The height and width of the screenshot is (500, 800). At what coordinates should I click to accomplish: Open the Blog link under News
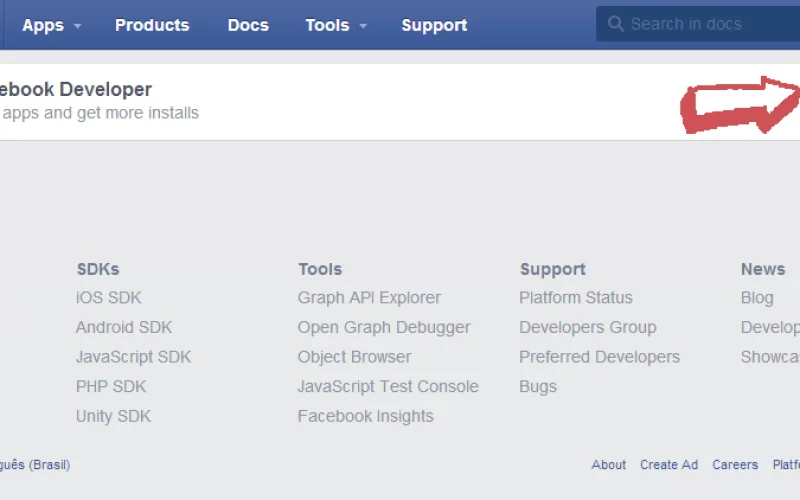(x=757, y=297)
